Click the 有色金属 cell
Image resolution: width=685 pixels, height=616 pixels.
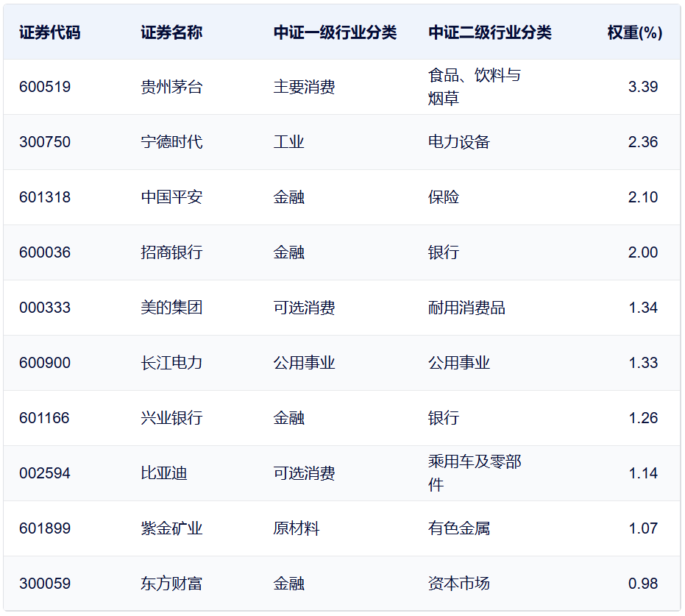point(458,528)
